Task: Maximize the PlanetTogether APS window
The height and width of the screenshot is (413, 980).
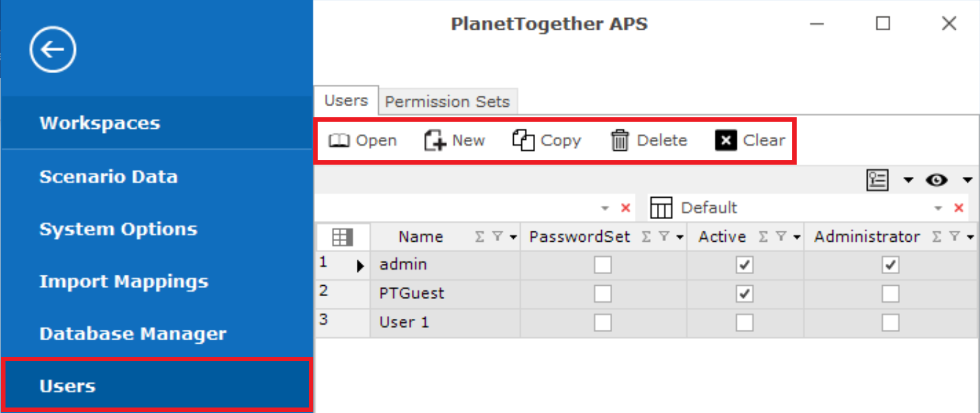Action: pos(883,23)
